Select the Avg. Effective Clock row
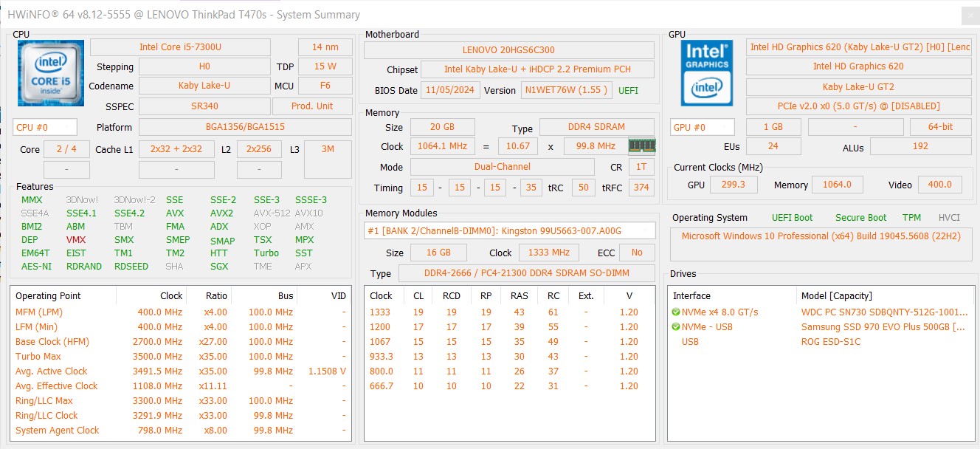This screenshot has height=449, width=980. tap(181, 386)
